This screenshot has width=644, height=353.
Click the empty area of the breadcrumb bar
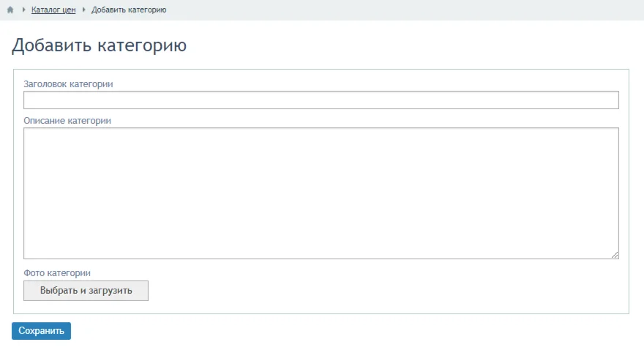pyautogui.click(x=402, y=10)
